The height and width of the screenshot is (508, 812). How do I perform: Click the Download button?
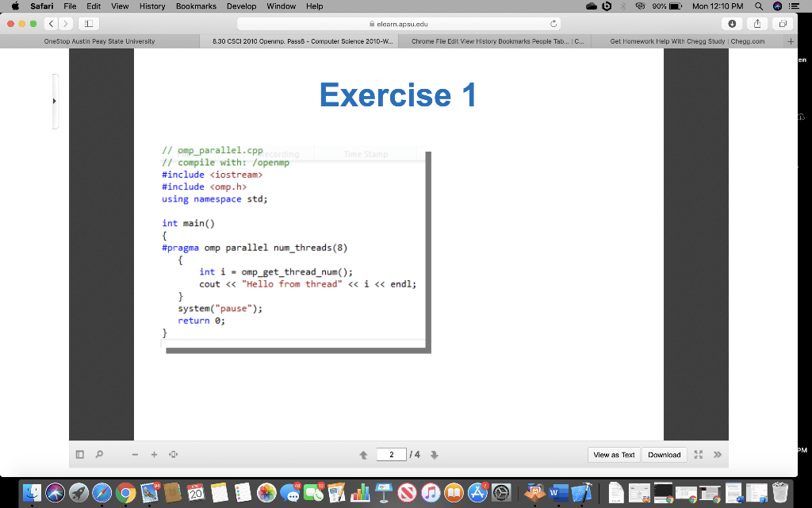pyautogui.click(x=665, y=454)
